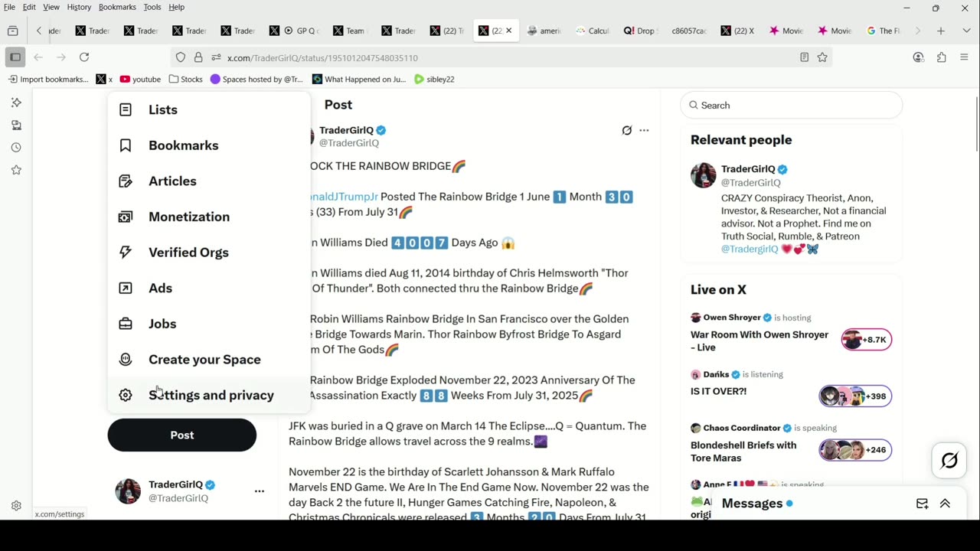Open the File menu

point(9,7)
